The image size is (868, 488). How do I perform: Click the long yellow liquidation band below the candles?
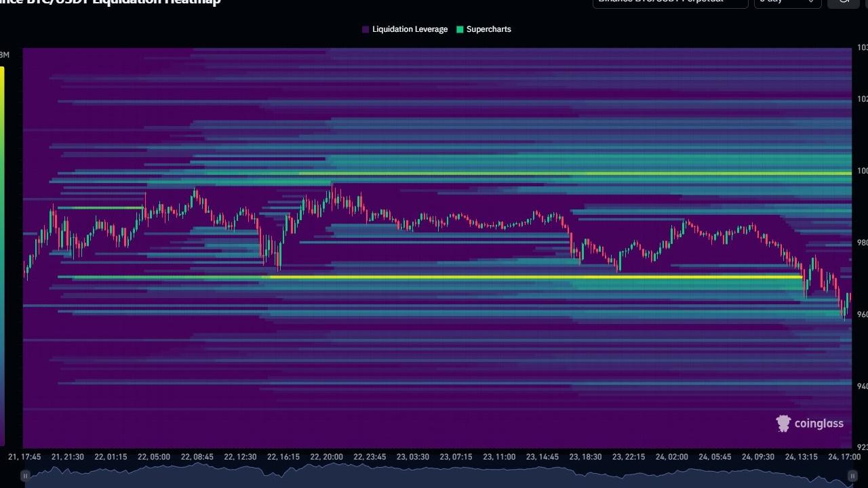pyautogui.click(x=536, y=277)
